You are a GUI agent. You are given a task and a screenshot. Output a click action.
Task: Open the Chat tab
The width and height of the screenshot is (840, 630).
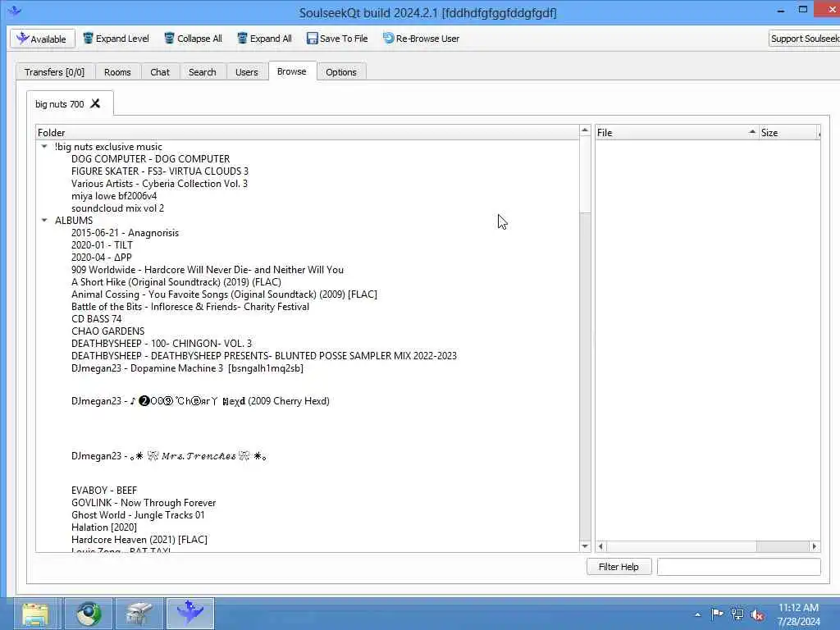coord(160,72)
